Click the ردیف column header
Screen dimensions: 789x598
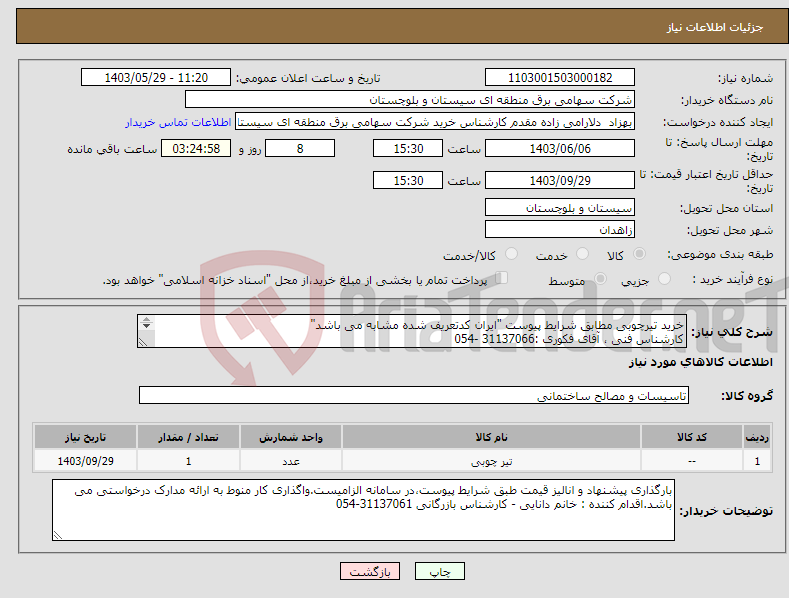757,437
